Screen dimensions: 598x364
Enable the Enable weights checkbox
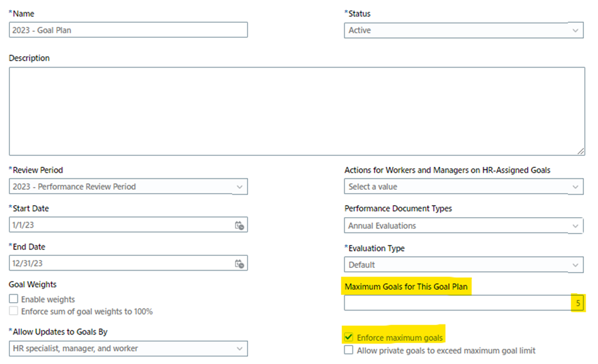(x=14, y=299)
